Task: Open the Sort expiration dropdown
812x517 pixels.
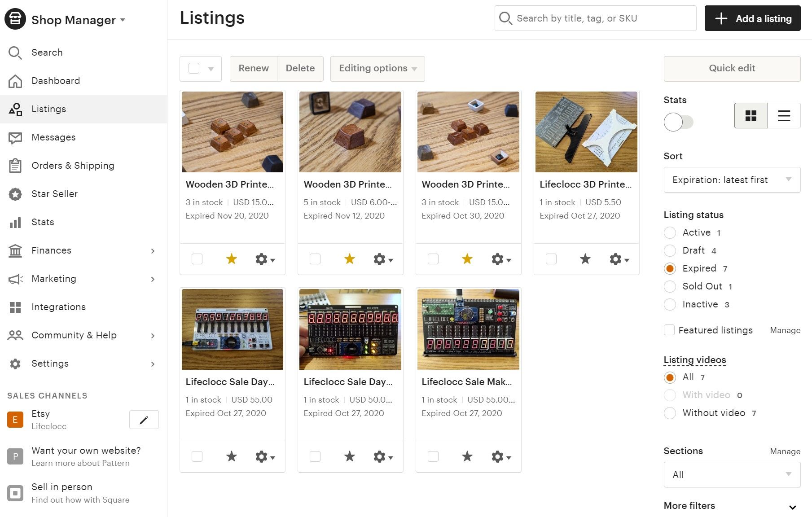Action: [732, 180]
